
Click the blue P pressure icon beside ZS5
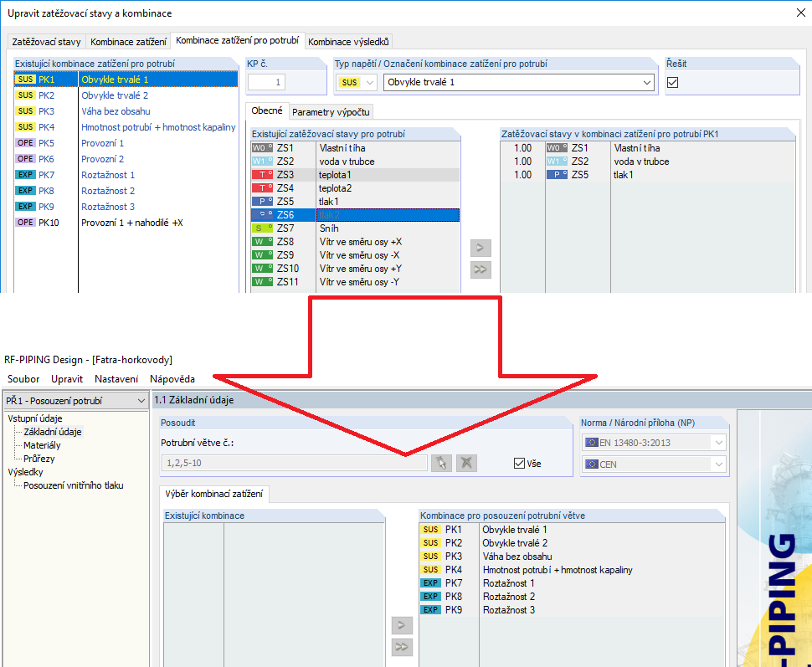[262, 201]
